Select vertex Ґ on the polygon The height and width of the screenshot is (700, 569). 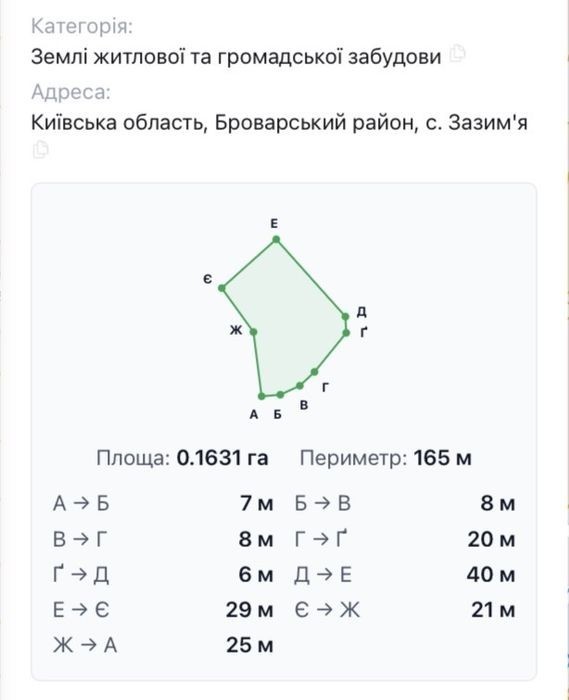[x=346, y=333]
